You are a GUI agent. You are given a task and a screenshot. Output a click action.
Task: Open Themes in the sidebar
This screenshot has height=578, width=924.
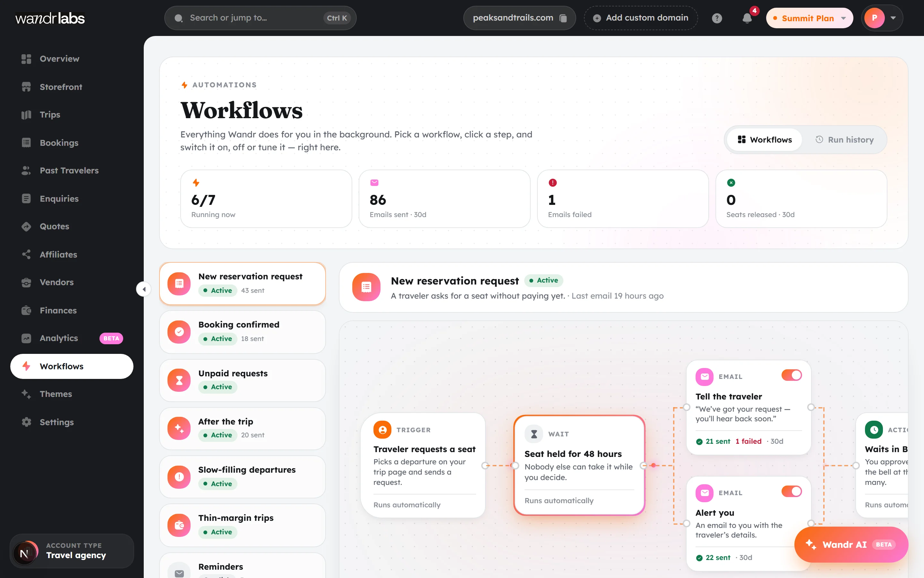72,394
